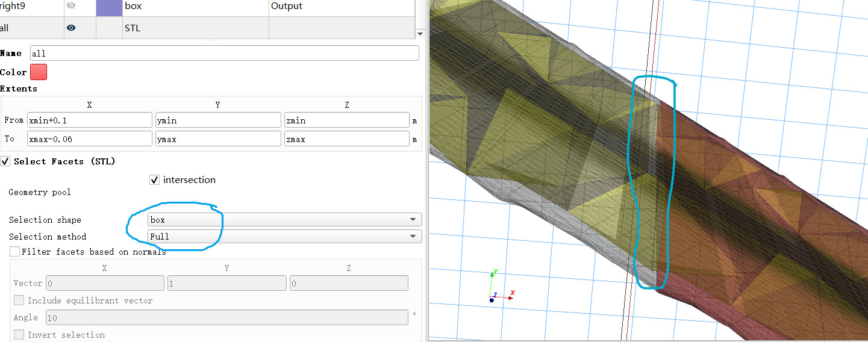Expand the Selection method dropdown showing Full
Viewport: 868px width, 342px height.
tap(284, 237)
